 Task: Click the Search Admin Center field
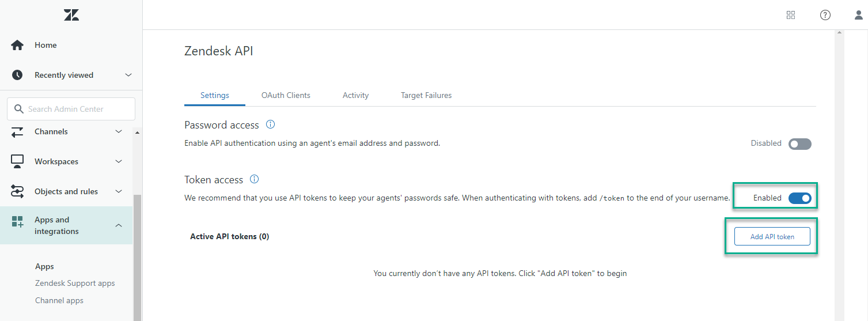pos(71,109)
